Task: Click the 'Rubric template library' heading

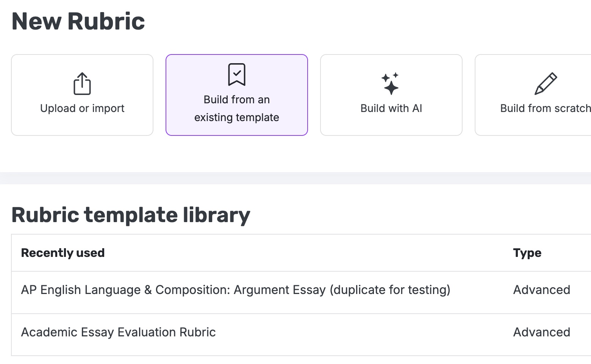Action: click(x=131, y=215)
